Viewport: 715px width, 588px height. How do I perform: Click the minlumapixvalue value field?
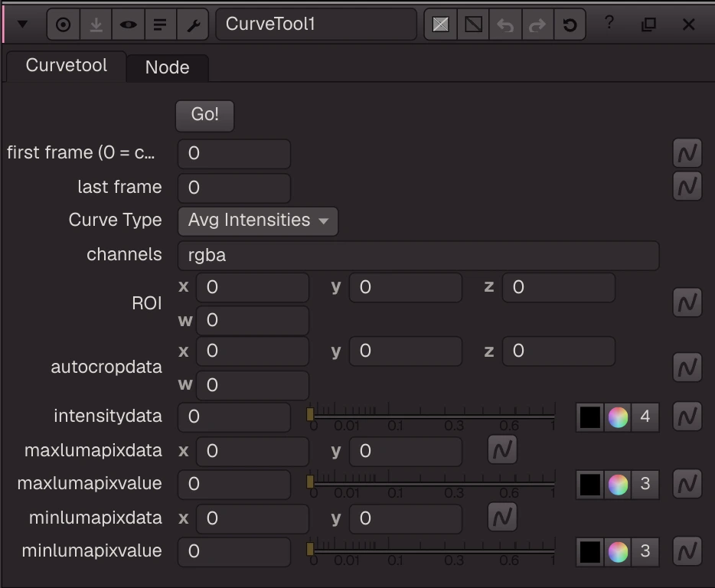click(x=234, y=552)
